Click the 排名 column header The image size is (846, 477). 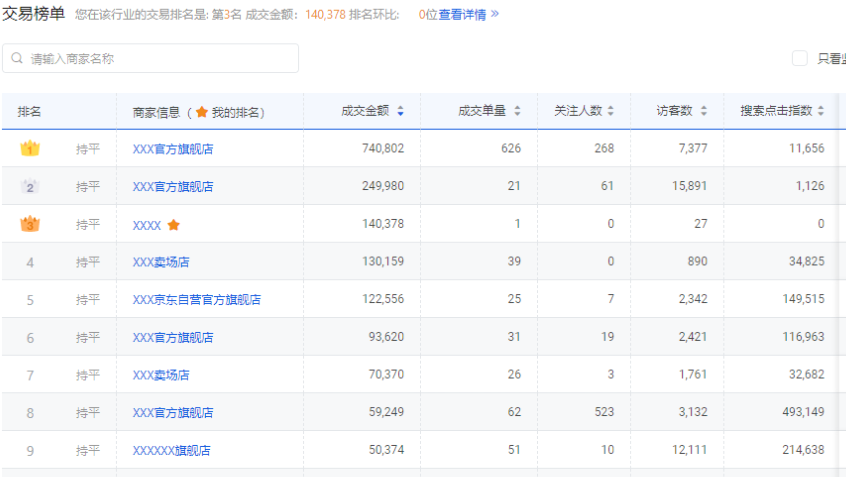pyautogui.click(x=29, y=112)
